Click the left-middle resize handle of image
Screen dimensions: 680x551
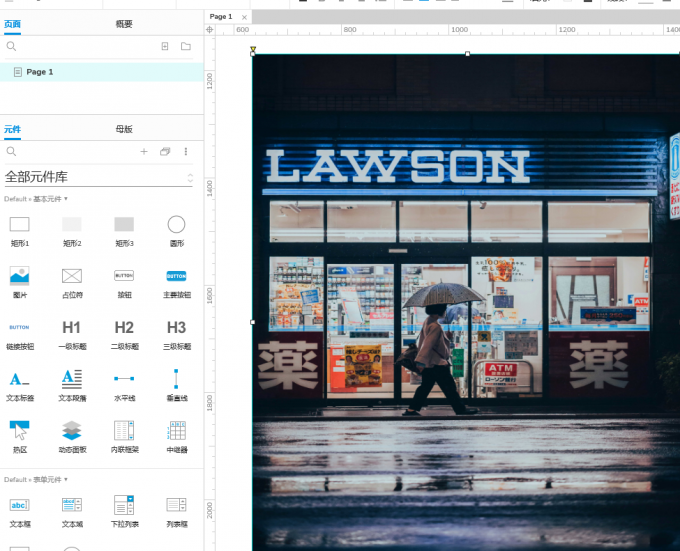click(x=252, y=322)
